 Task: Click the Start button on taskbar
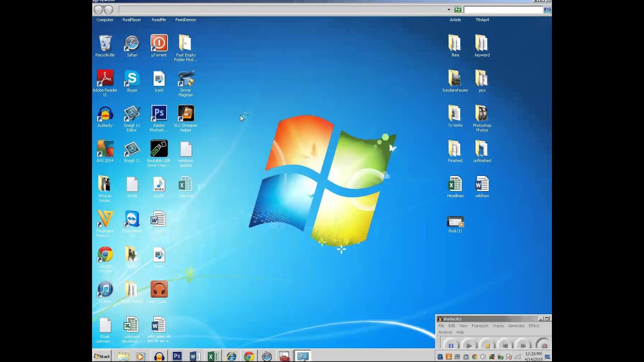(x=102, y=356)
